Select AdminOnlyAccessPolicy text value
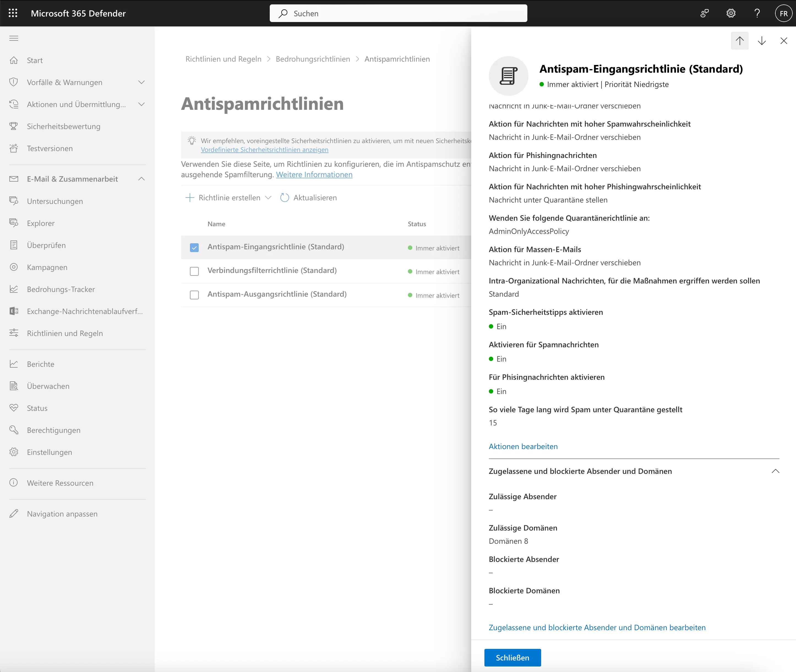Image resolution: width=796 pixels, height=672 pixels. (529, 231)
